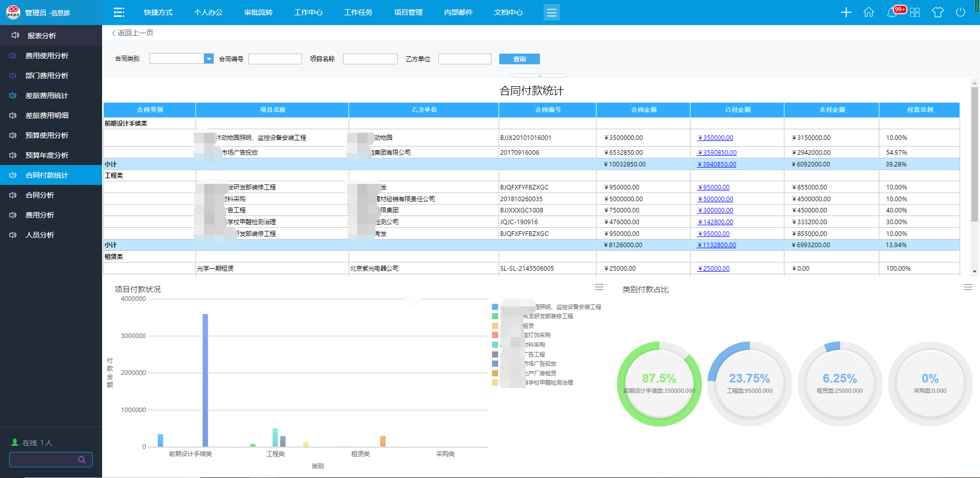Click the search magnifier in sidebar

pos(82,460)
